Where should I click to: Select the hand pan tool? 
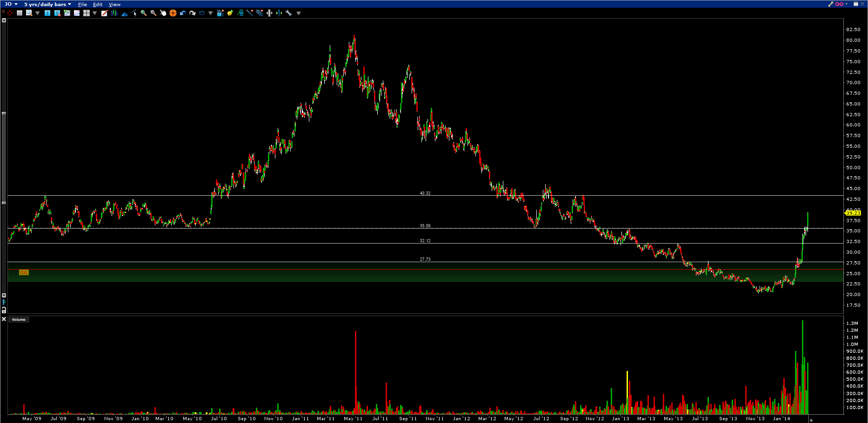click(163, 13)
